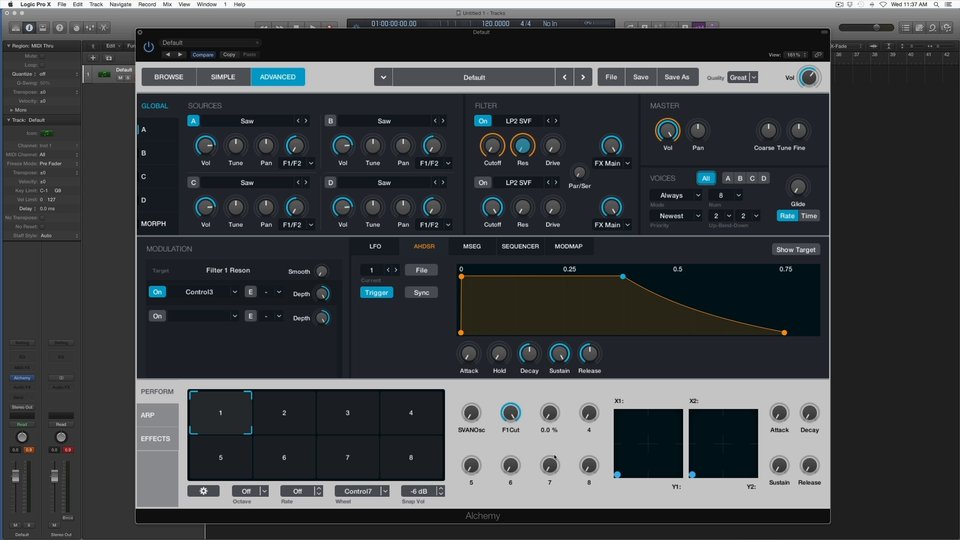Click the X1 XY pad
Image resolution: width=960 pixels, height=540 pixels.
(x=648, y=443)
